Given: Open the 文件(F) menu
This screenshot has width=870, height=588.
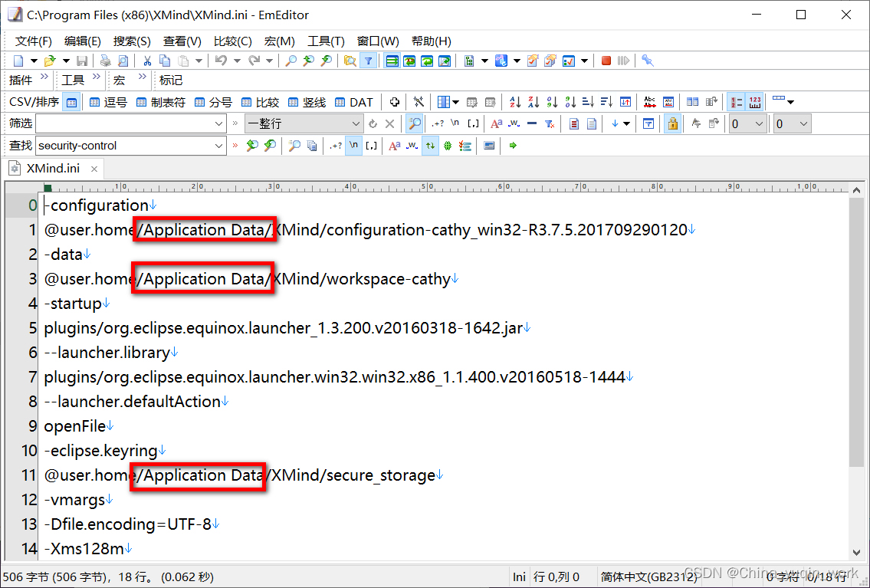Looking at the screenshot, I should tap(33, 41).
